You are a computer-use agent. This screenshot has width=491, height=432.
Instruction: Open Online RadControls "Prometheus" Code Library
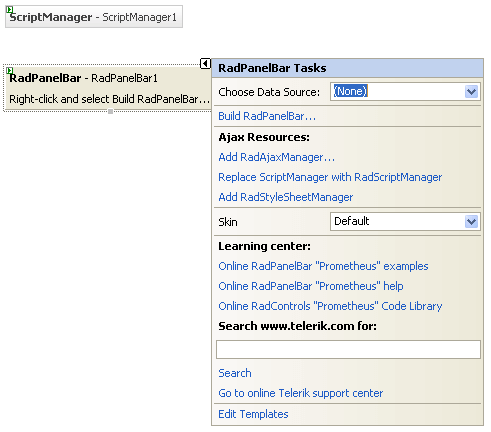tap(330, 306)
